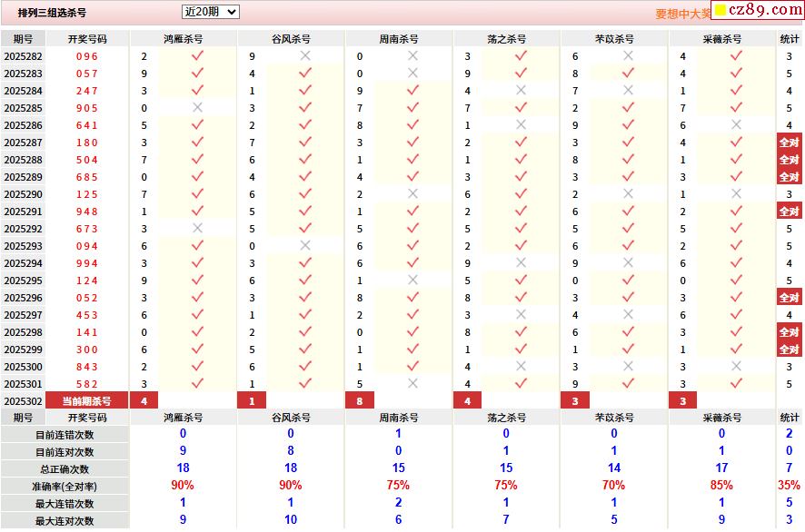805x532 pixels.
Task: Click the gray X in 芣苡杀号 for period 2025282
Action: (x=628, y=56)
